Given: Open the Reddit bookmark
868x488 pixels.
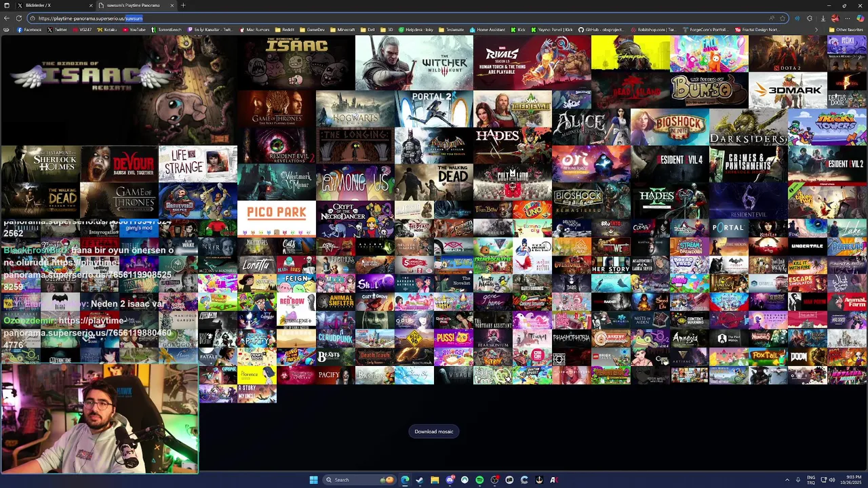Looking at the screenshot, I should [285, 30].
